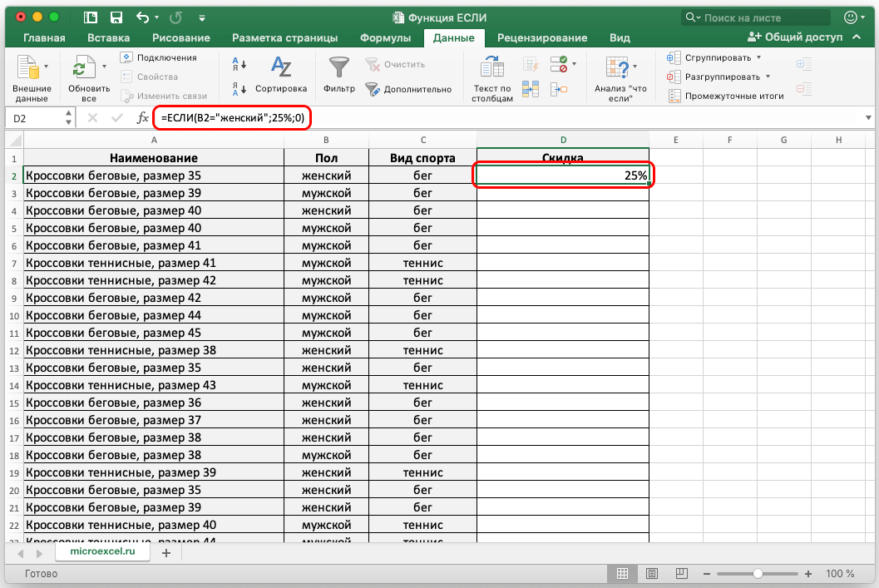Add a new sheet with plus button

tap(166, 553)
